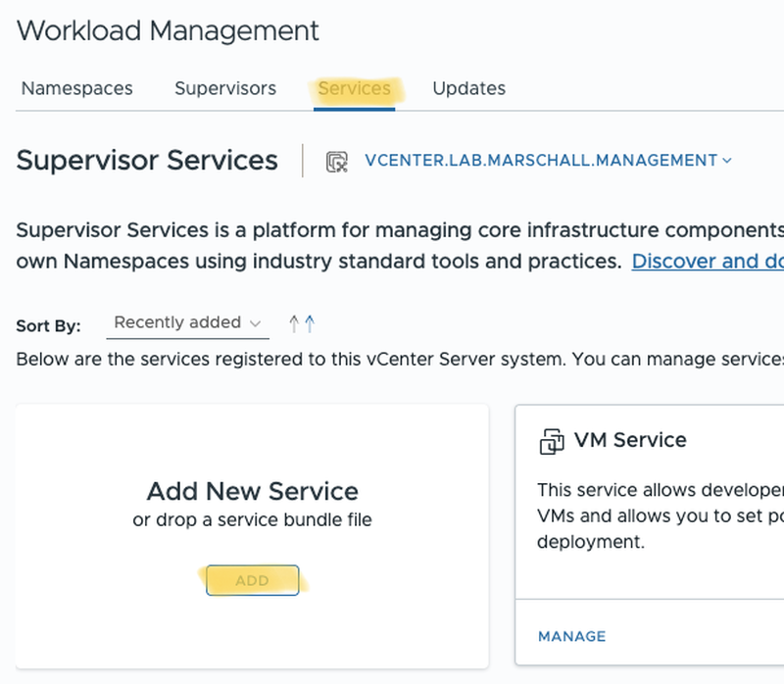Viewport: 784px width, 684px height.
Task: Click the Sort By label
Action: (48, 325)
